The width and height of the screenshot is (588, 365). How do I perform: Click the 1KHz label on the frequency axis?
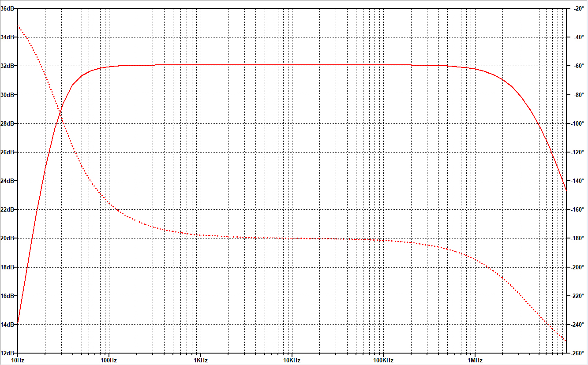[x=200, y=361]
